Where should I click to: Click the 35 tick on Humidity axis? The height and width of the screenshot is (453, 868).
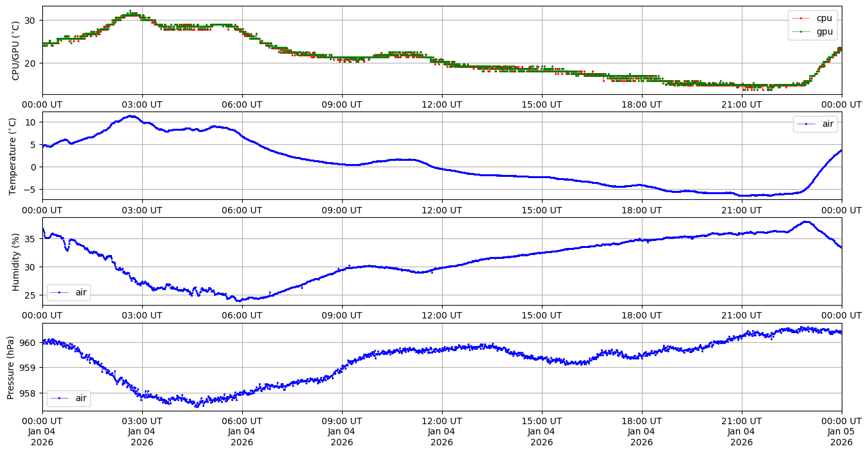pyautogui.click(x=31, y=238)
